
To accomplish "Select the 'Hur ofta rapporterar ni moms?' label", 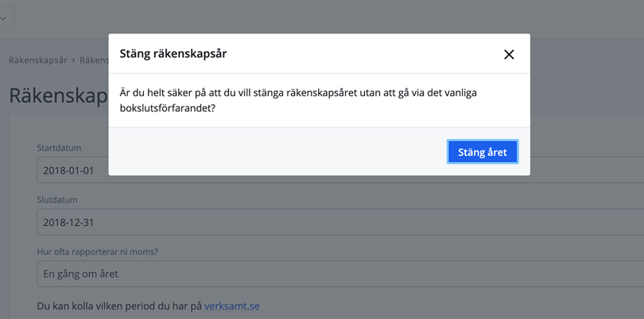I will tap(98, 251).
